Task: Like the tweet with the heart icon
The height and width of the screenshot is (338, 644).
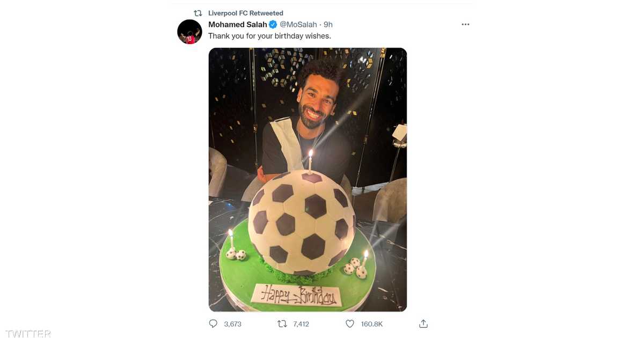Action: point(350,324)
